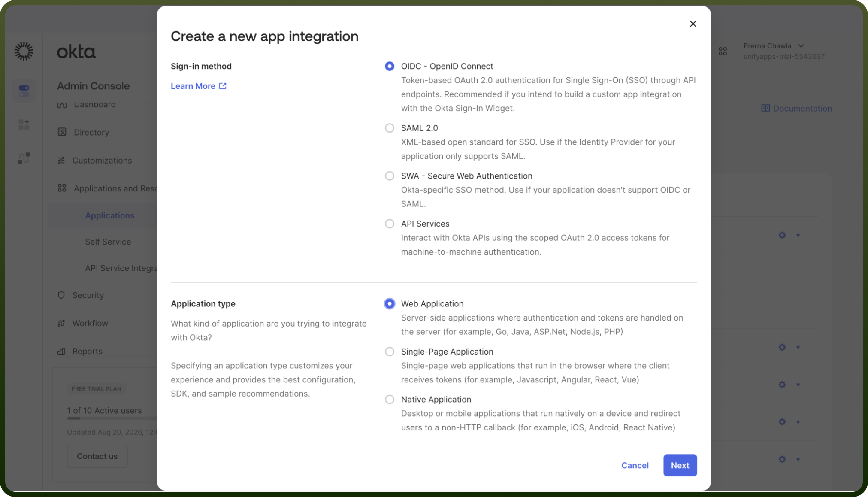Close the new app integration dialog
Image resolution: width=868 pixels, height=497 pixels.
(693, 24)
